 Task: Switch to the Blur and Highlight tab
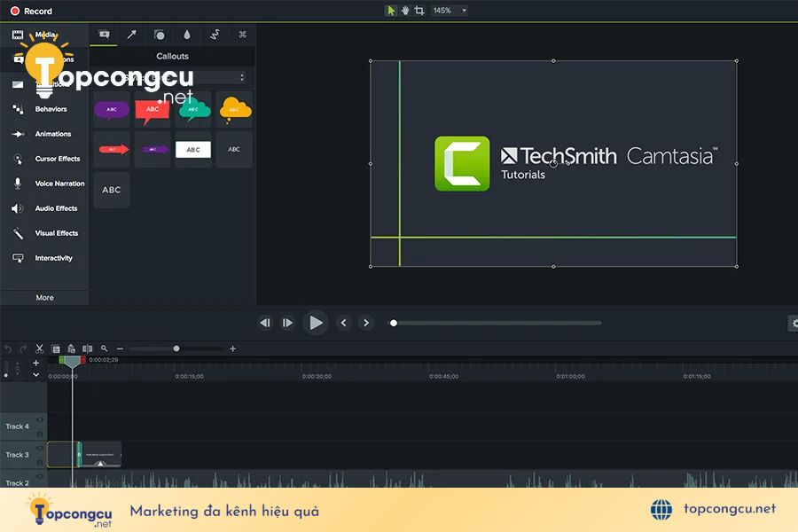[x=187, y=35]
